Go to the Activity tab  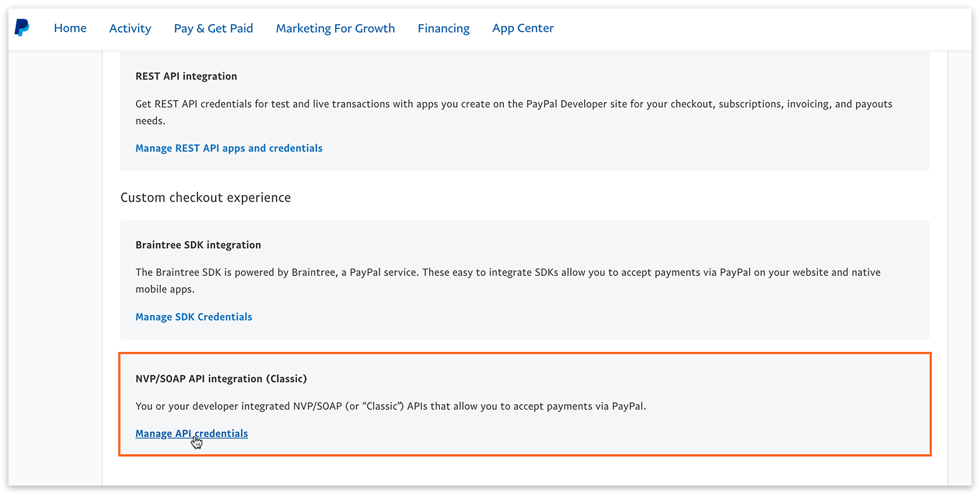(x=130, y=28)
